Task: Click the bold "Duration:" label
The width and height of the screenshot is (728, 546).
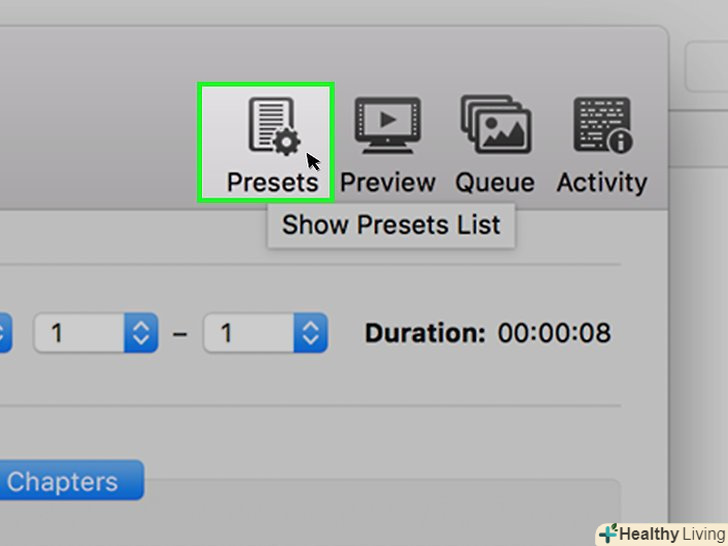Action: [x=425, y=333]
